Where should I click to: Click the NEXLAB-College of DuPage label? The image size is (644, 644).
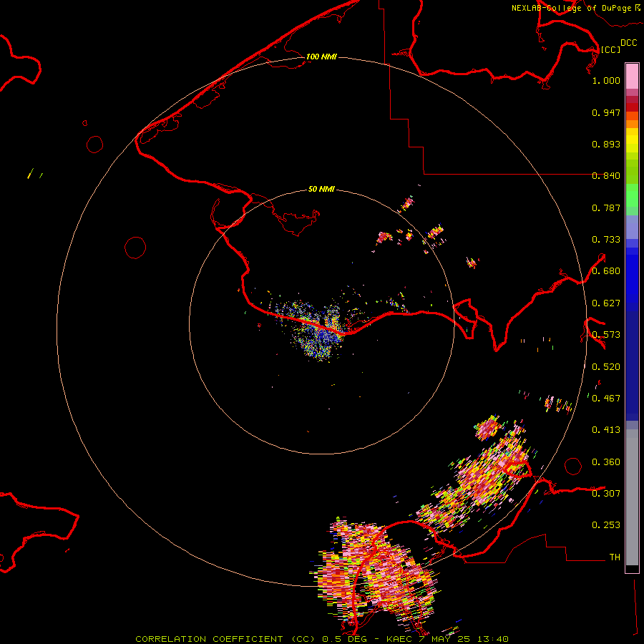click(x=571, y=8)
